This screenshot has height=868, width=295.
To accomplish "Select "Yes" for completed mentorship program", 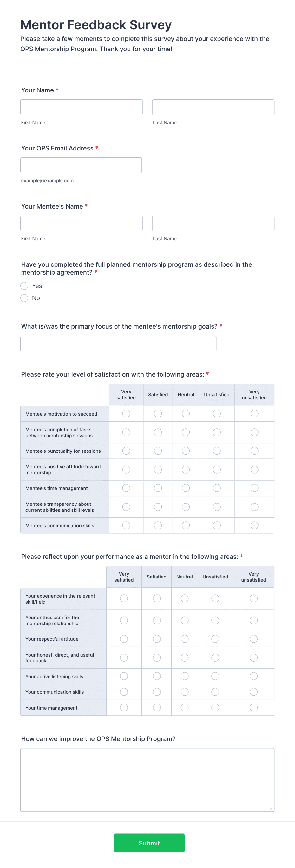I will pyautogui.click(x=24, y=285).
